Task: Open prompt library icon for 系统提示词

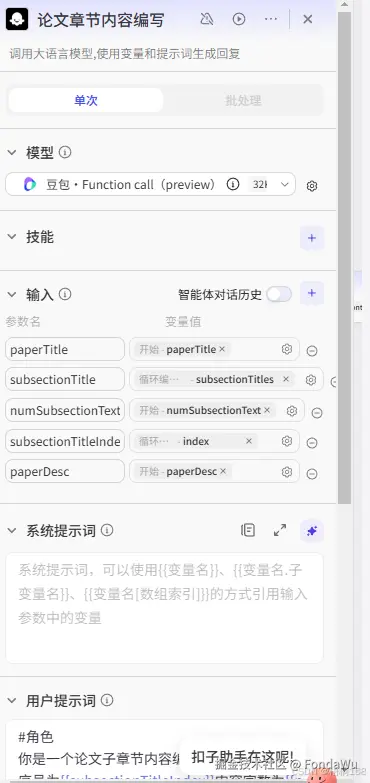Action: (x=248, y=530)
